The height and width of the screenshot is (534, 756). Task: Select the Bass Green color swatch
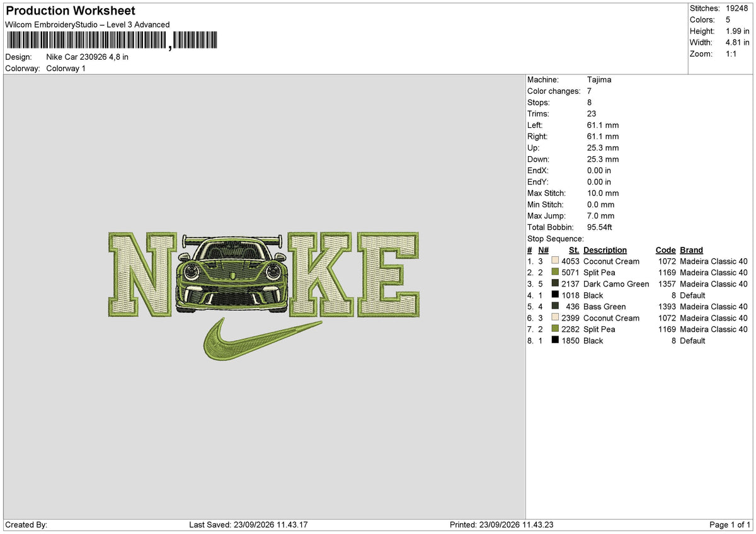pyautogui.click(x=555, y=306)
